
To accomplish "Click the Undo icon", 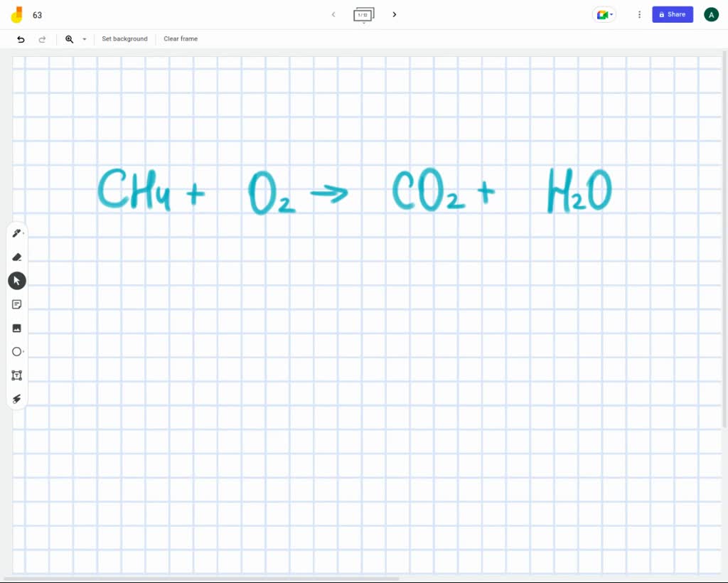I will coord(21,39).
